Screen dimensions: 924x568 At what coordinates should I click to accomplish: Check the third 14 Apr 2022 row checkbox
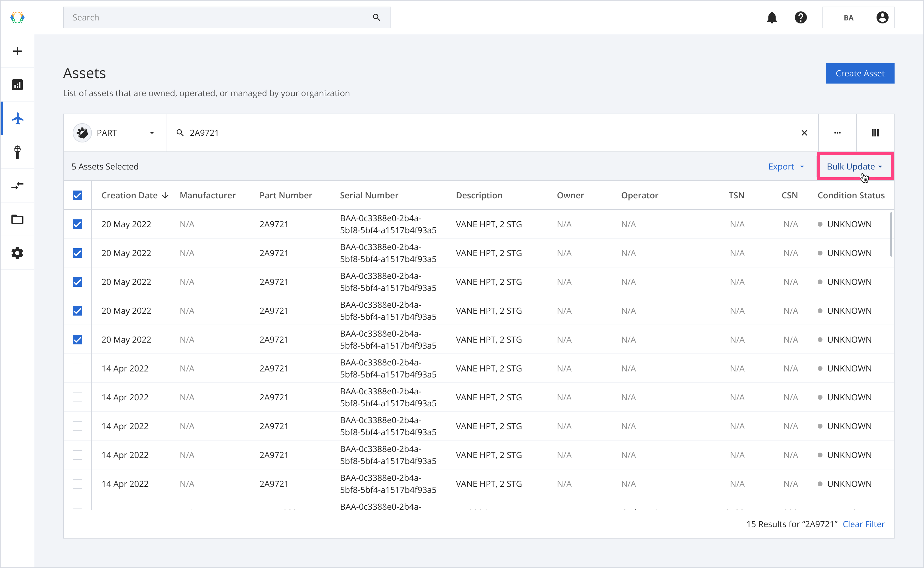tap(77, 426)
